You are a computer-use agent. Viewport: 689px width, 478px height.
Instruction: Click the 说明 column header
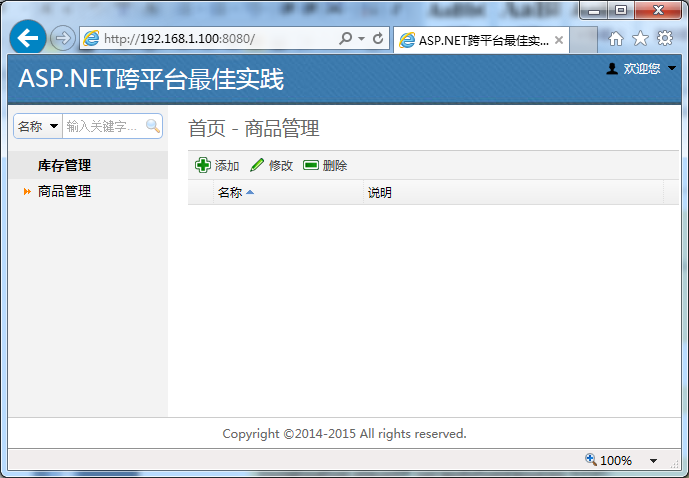pyautogui.click(x=513, y=192)
